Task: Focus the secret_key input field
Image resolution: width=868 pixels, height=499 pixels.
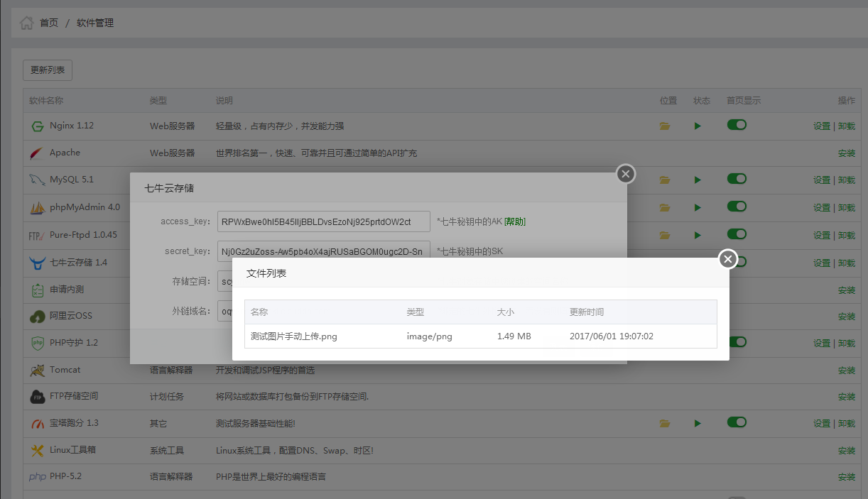Action: click(x=324, y=251)
